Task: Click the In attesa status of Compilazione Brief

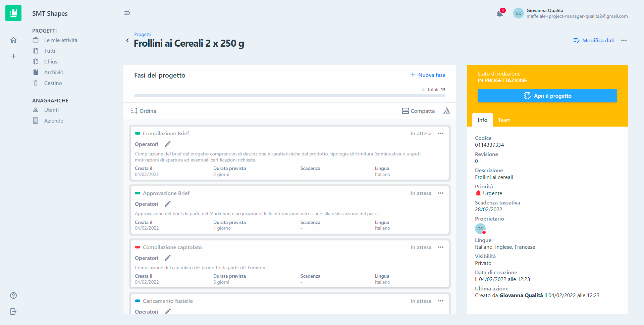Action: point(421,133)
